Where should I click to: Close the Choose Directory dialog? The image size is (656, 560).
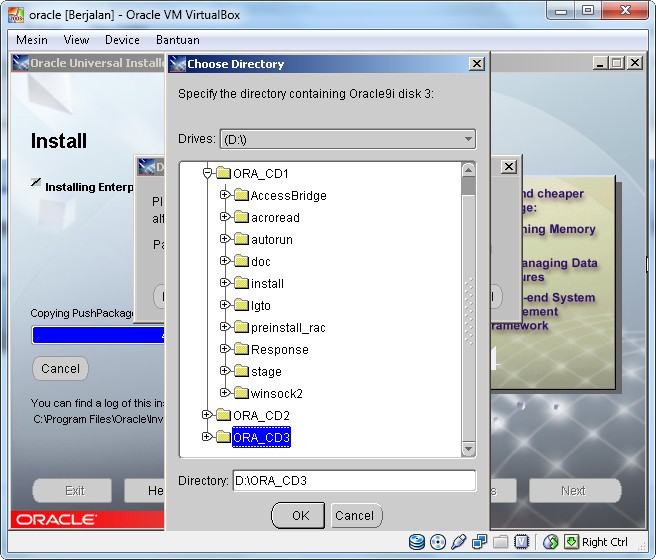click(x=477, y=64)
